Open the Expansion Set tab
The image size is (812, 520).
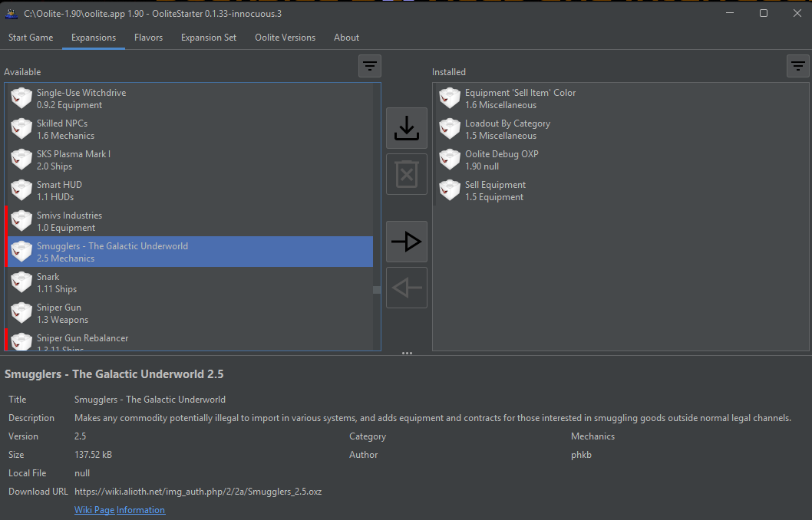(x=209, y=38)
